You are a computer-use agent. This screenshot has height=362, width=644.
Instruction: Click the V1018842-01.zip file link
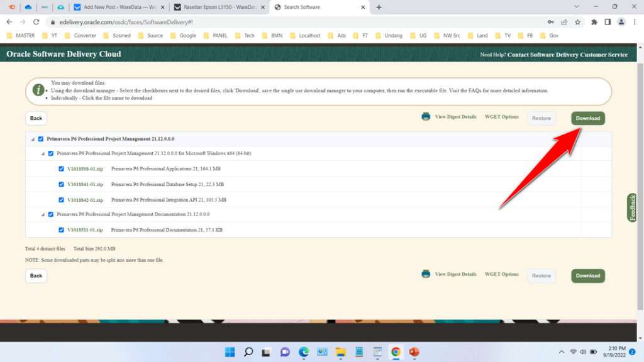point(85,200)
